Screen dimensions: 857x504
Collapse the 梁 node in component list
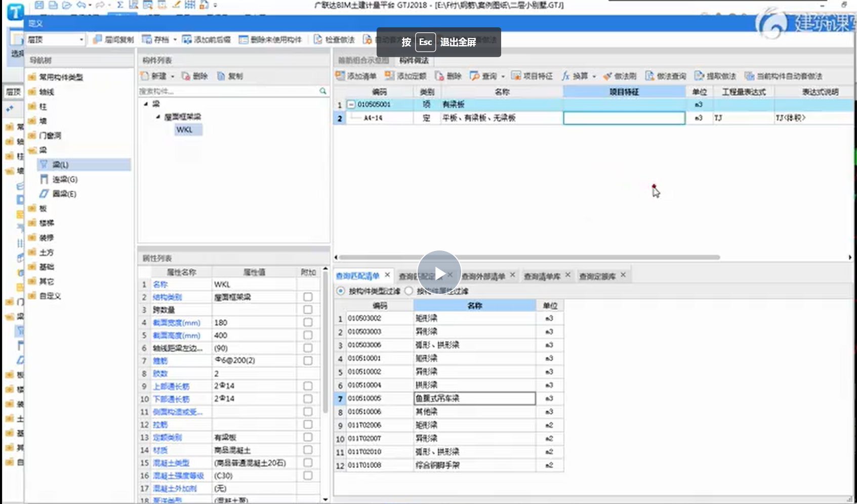tap(146, 104)
